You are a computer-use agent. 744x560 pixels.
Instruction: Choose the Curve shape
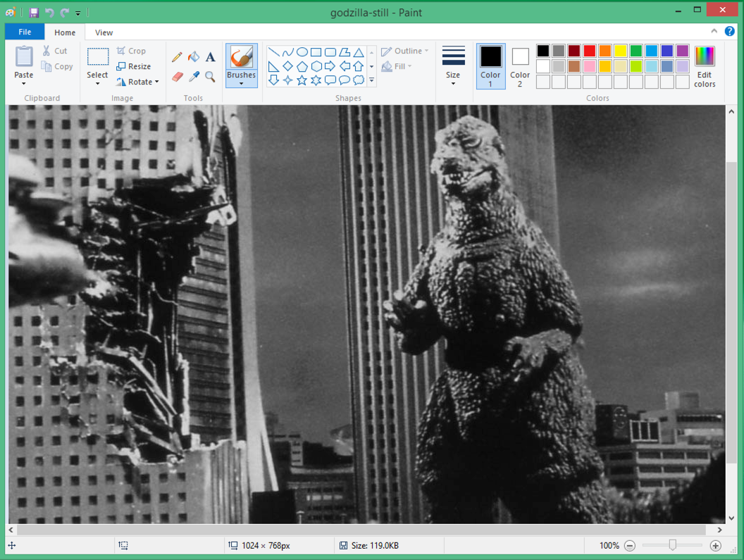coord(288,52)
